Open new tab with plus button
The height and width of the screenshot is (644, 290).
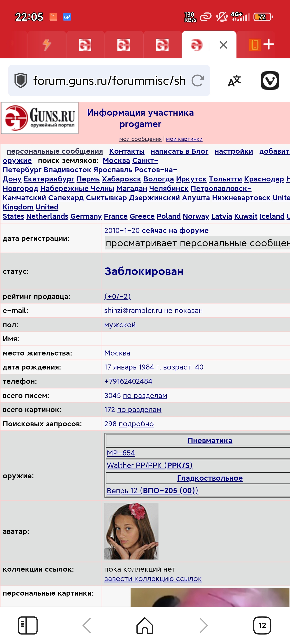pyautogui.click(x=269, y=44)
